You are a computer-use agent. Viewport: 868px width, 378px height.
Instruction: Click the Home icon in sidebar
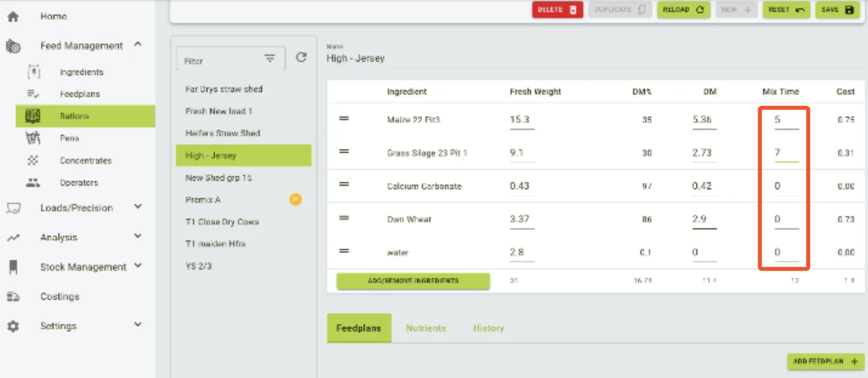[x=13, y=17]
